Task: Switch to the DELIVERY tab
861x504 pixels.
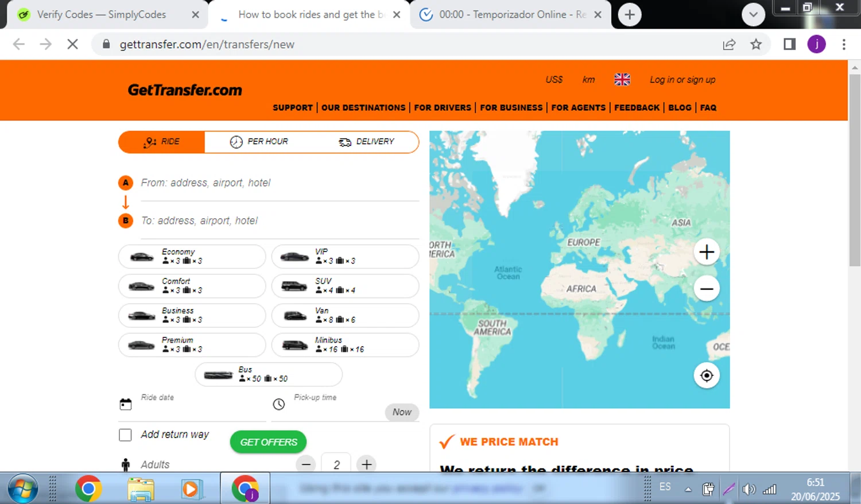Action: tap(366, 142)
